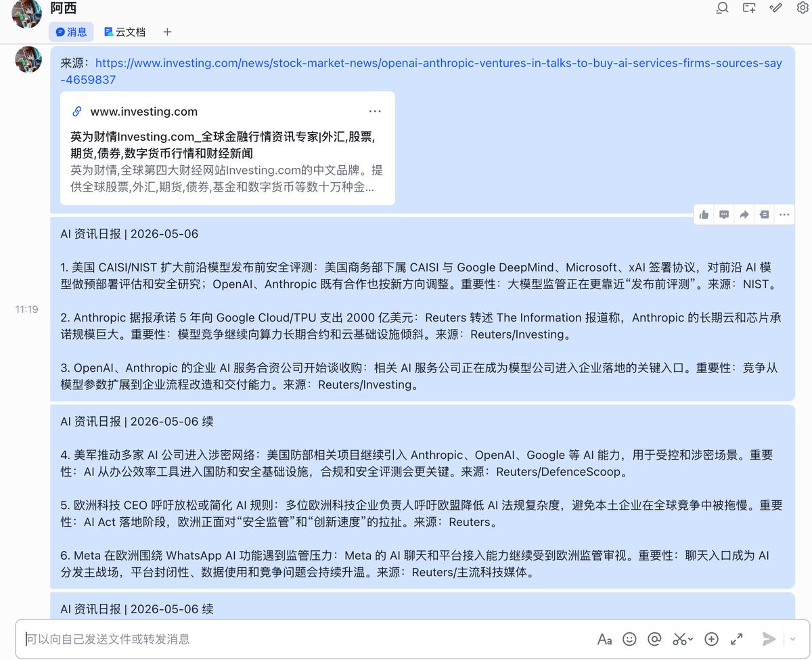Open dropdown arrow next to scissors icon
This screenshot has height=660, width=812.
click(x=692, y=640)
